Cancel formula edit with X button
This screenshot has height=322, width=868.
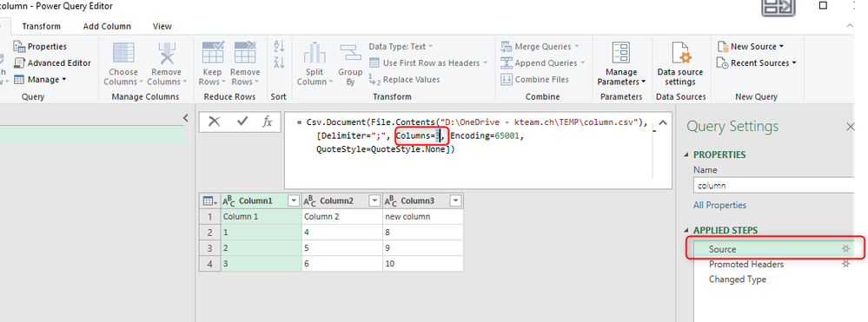pyautogui.click(x=214, y=122)
